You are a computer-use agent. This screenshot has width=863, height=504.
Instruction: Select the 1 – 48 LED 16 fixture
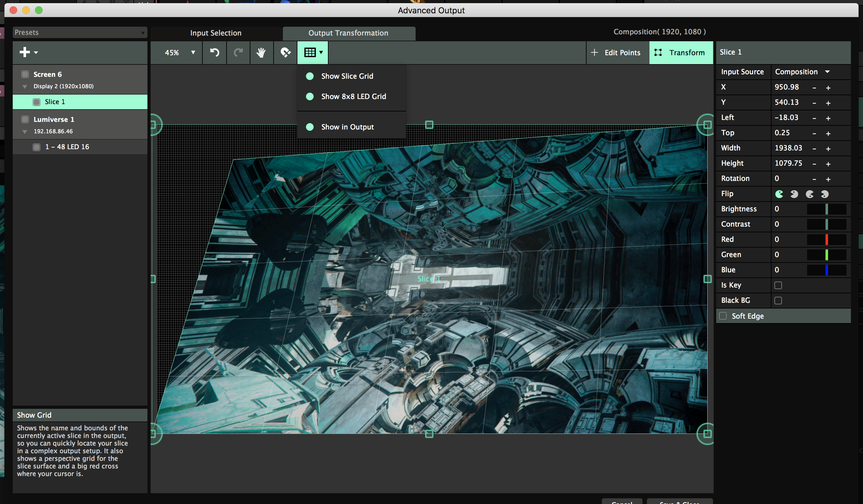[x=67, y=147]
